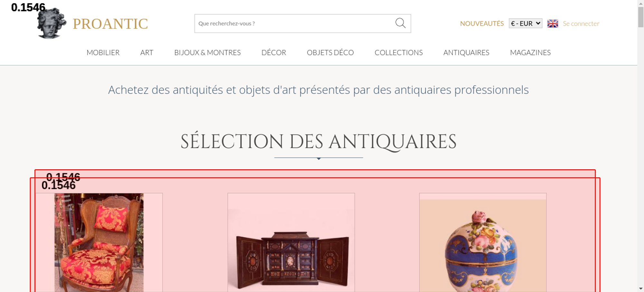Open the dark wooden cabinet thumbnail

pyautogui.click(x=291, y=242)
